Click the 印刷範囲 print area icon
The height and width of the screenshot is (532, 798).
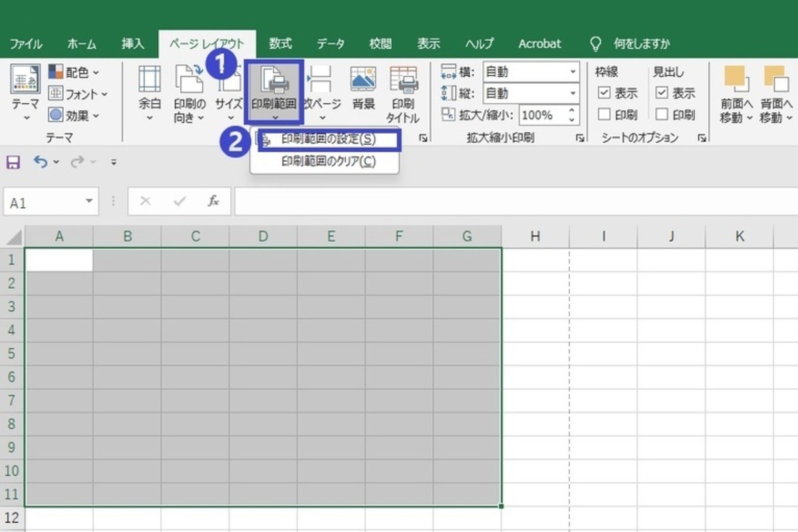274,81
